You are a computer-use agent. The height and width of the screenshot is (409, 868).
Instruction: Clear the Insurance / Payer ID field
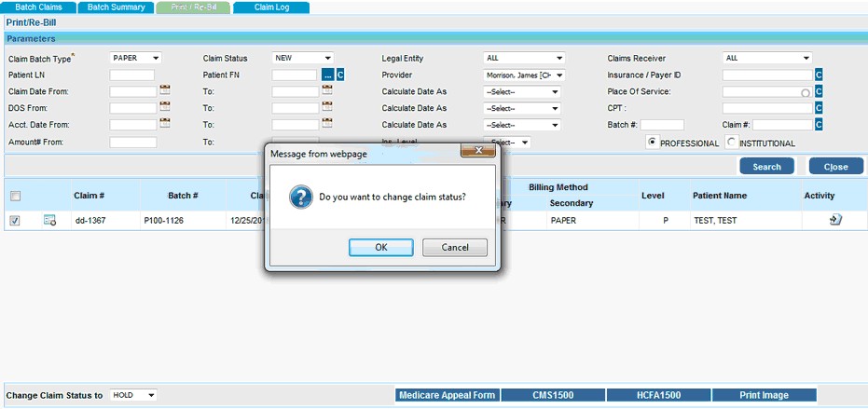click(x=819, y=75)
